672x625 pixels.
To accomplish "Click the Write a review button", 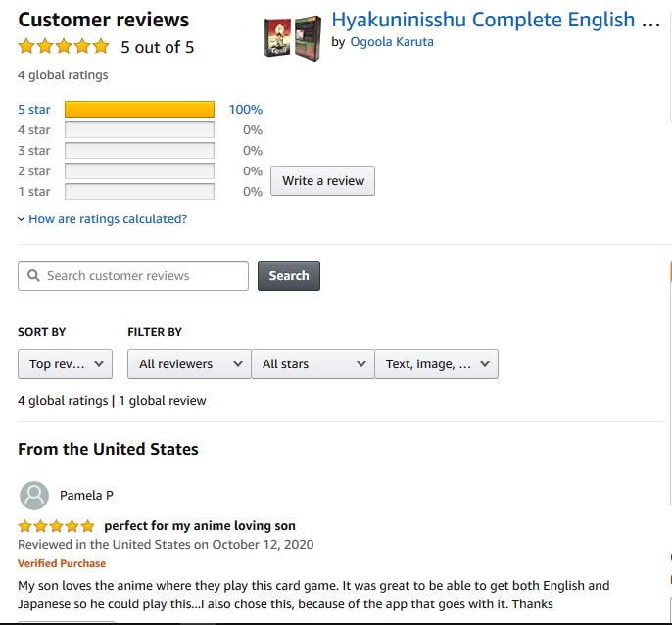I will click(x=322, y=181).
